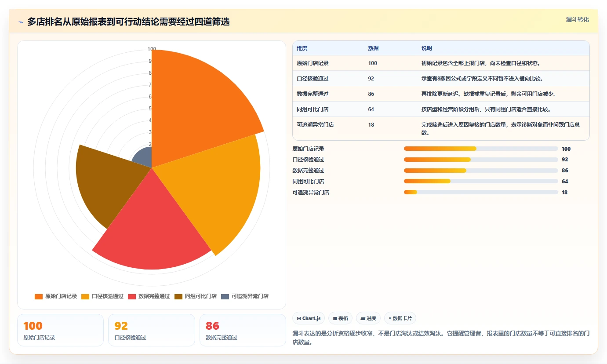This screenshot has width=607, height=364.
Task: Click the small gray 可追溯异常门店 chart segment
Action: click(144, 157)
